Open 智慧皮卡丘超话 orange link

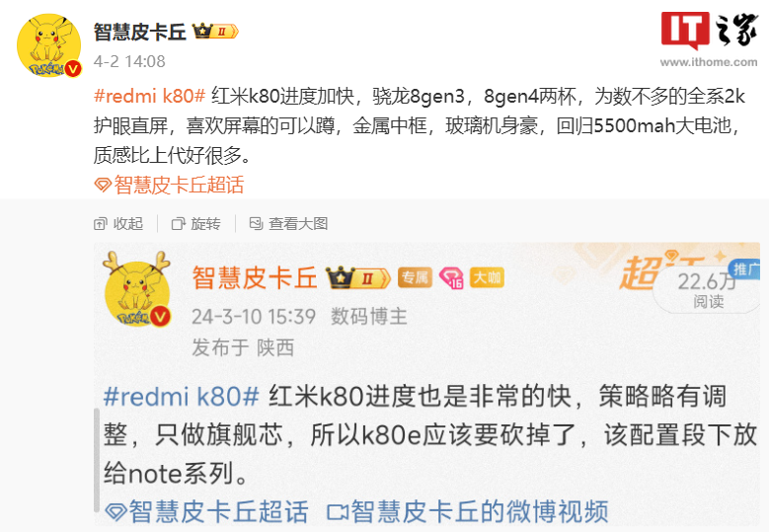pos(179,186)
